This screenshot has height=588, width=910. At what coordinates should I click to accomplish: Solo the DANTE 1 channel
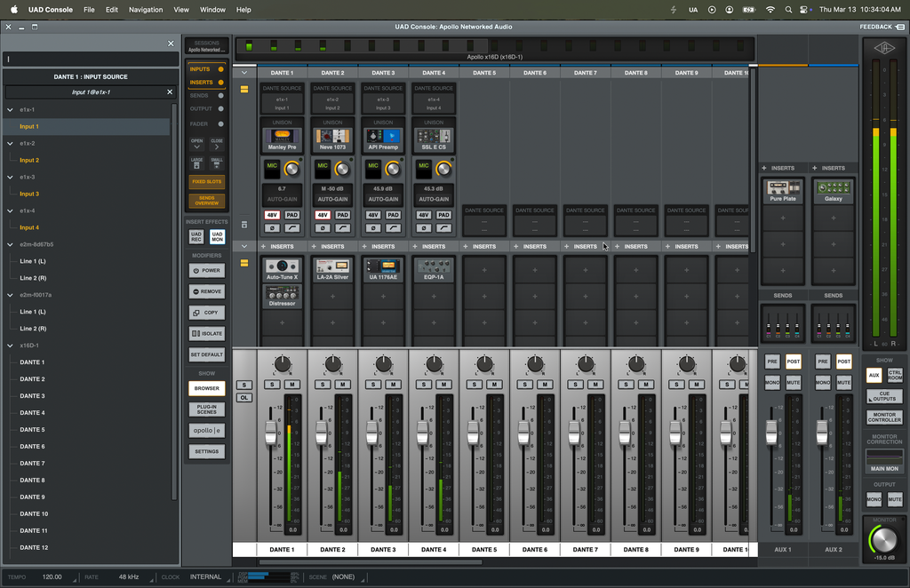272,384
